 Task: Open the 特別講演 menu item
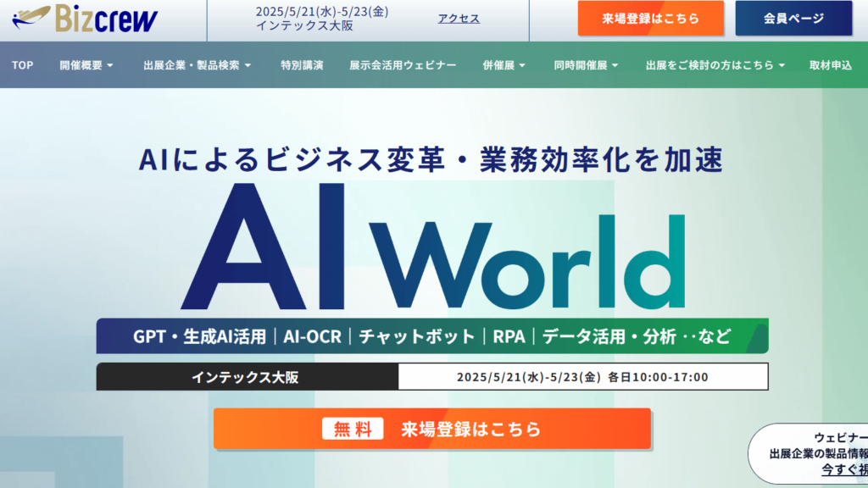(x=302, y=65)
